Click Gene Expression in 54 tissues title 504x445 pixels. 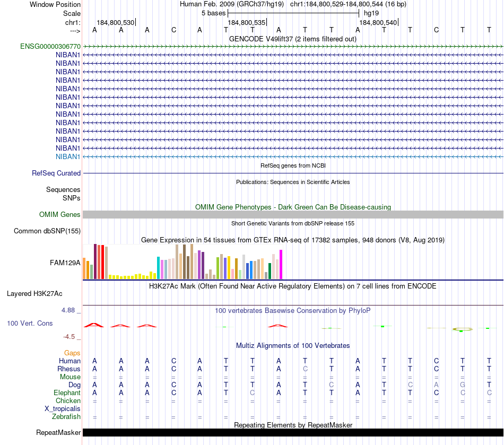click(293, 240)
